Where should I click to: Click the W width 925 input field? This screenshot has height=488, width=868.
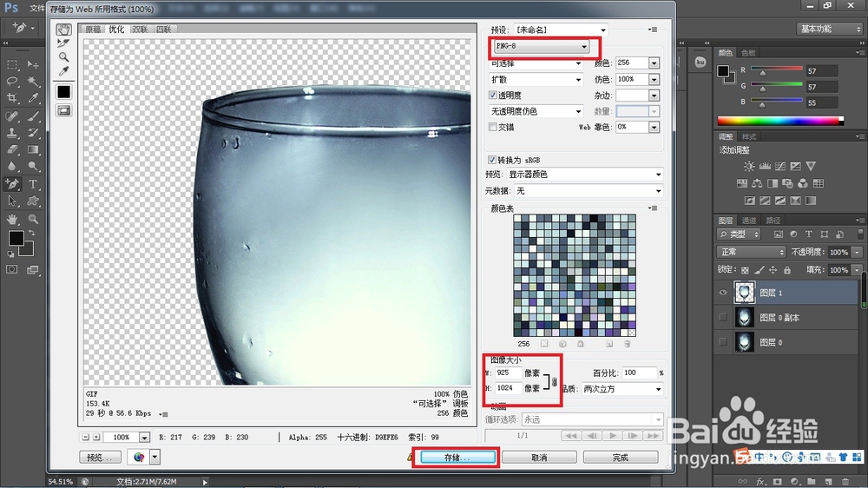coord(508,373)
